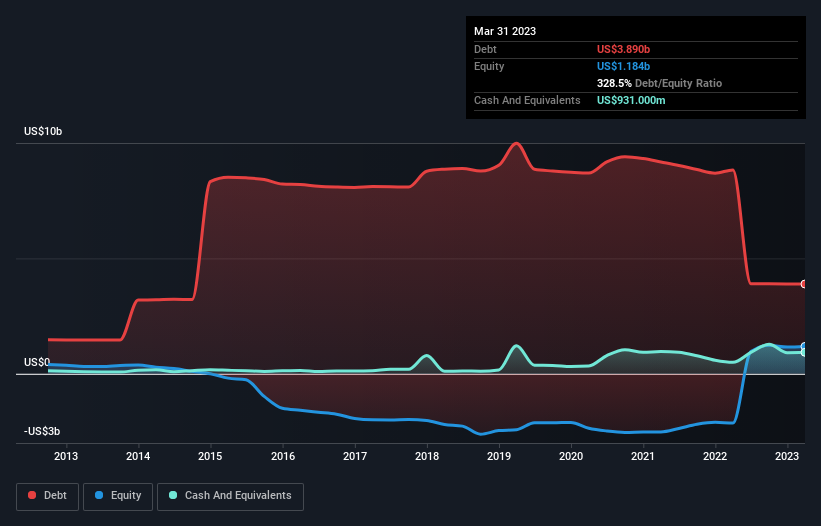
Task: Toggle the Equity series legend button
Action: [x=118, y=496]
